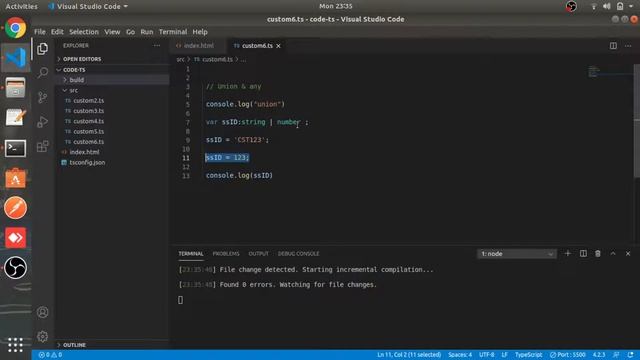The image size is (640, 360).
Task: Click the feedback icon in status bar
Action: point(616,355)
